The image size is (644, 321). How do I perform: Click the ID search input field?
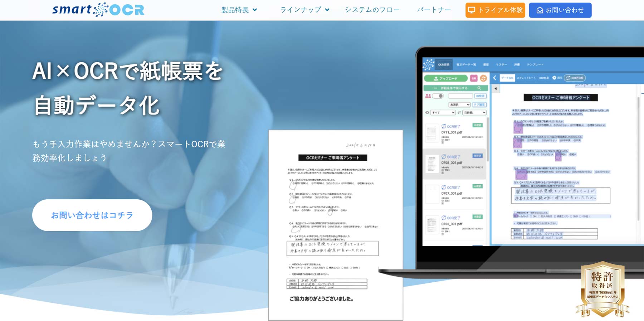click(461, 96)
